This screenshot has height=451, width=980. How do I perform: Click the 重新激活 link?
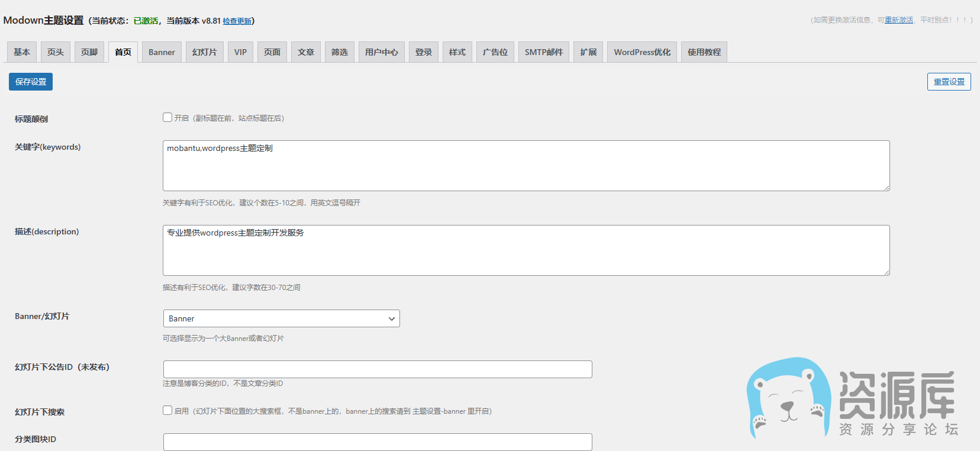(898, 20)
